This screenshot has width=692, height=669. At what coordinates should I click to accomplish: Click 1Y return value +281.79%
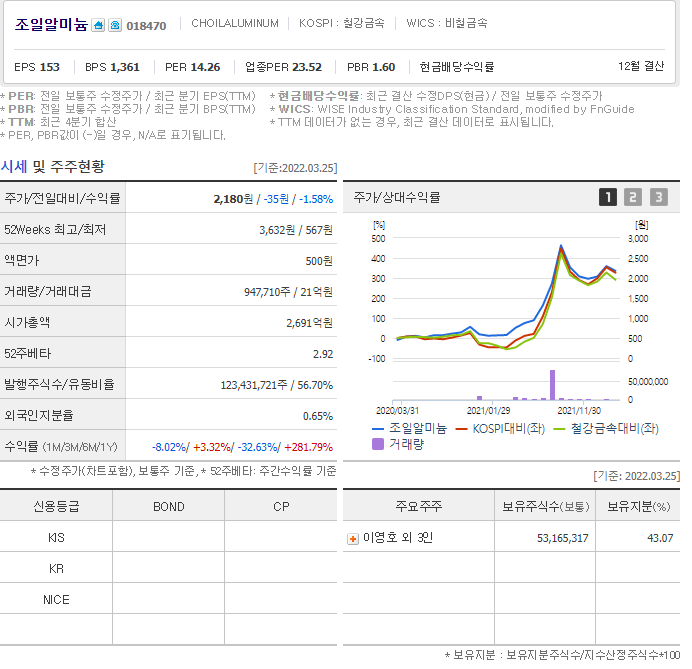pyautogui.click(x=308, y=447)
